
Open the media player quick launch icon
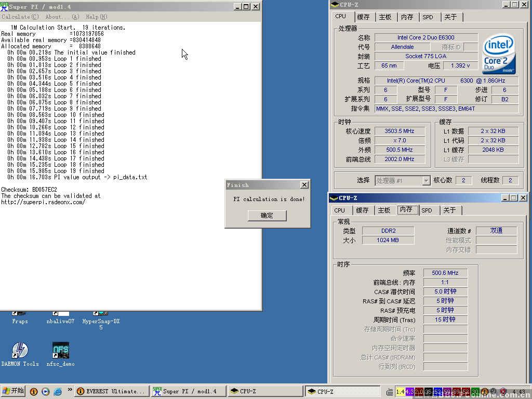[46, 392]
